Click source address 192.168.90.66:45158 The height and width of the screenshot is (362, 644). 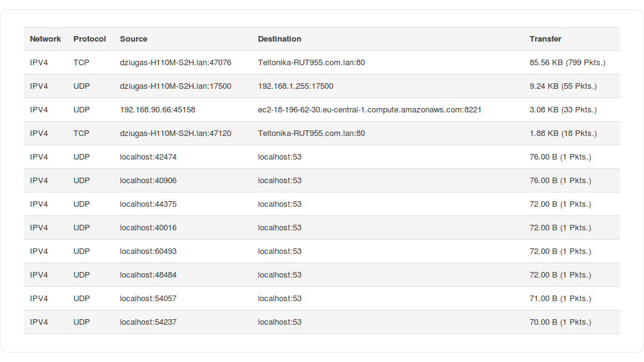point(157,110)
